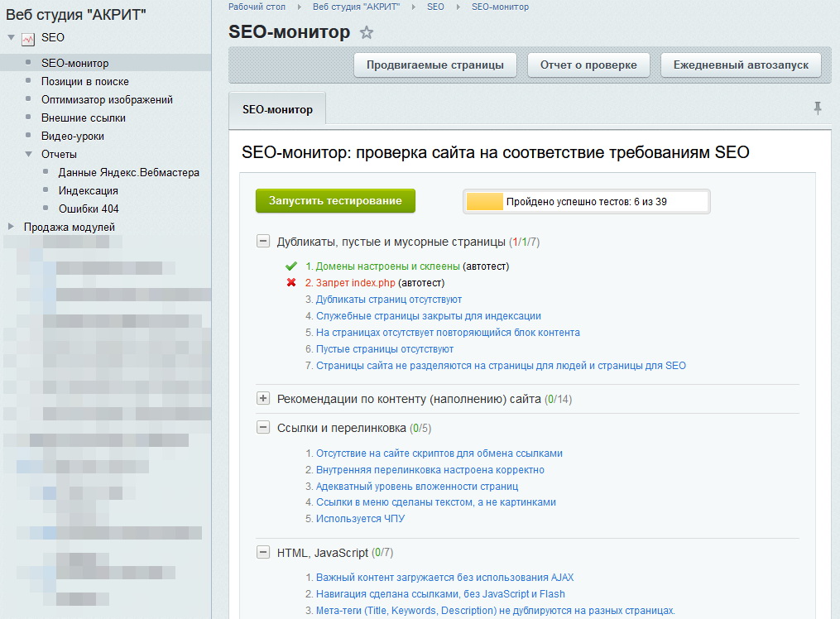Click red X next to "Запрет index.php"

[290, 282]
